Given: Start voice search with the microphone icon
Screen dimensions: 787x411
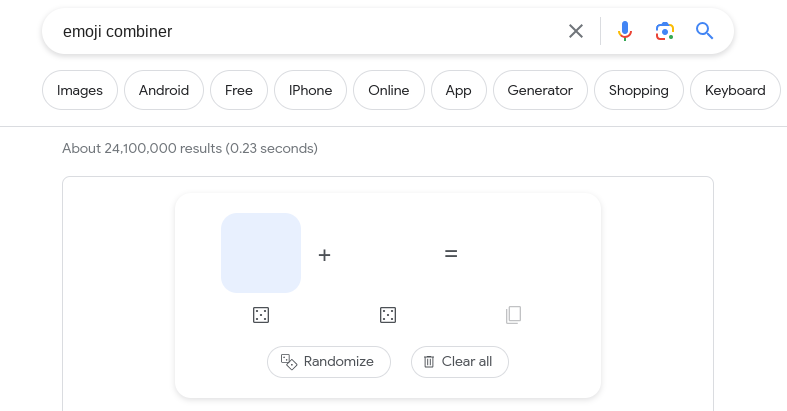Looking at the screenshot, I should [x=625, y=31].
